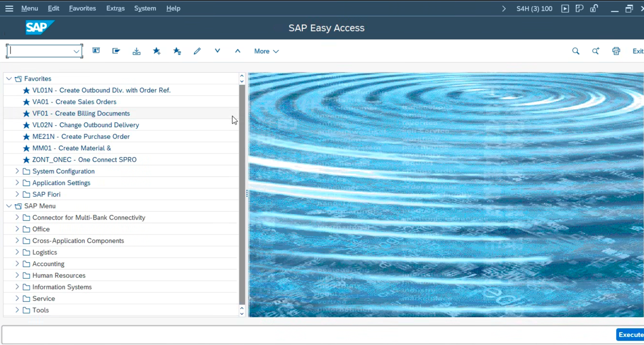Click the Find magnifier icon
The height and width of the screenshot is (345, 644).
click(576, 51)
